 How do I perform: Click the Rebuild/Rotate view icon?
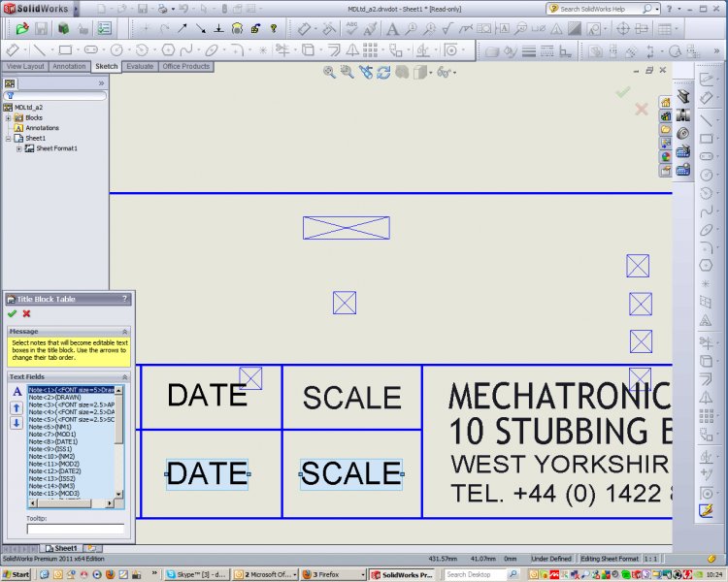point(383,73)
